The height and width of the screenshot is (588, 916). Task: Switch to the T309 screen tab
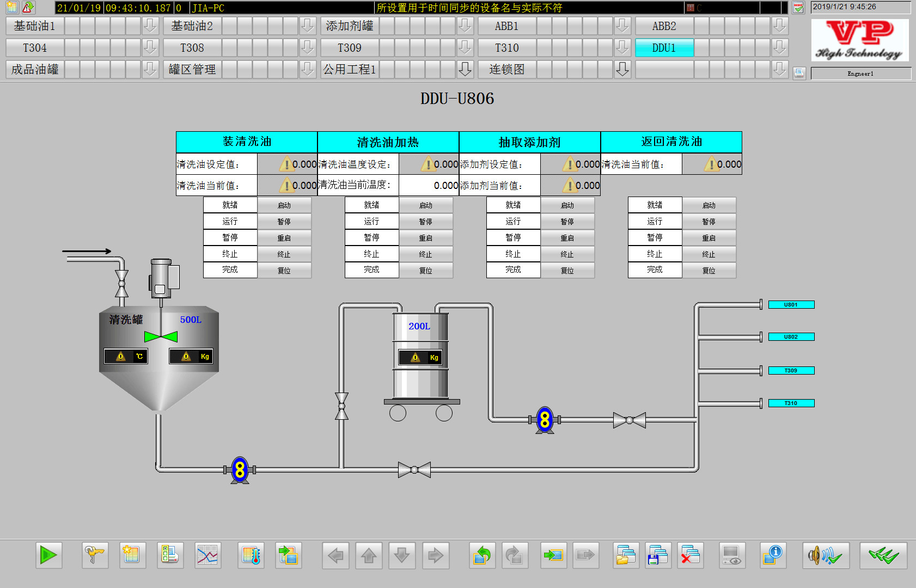click(350, 48)
